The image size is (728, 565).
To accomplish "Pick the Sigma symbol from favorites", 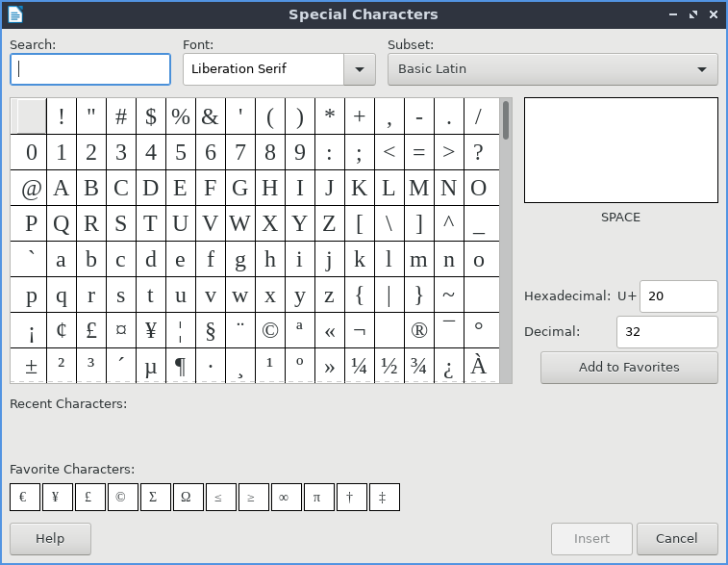I will [153, 498].
